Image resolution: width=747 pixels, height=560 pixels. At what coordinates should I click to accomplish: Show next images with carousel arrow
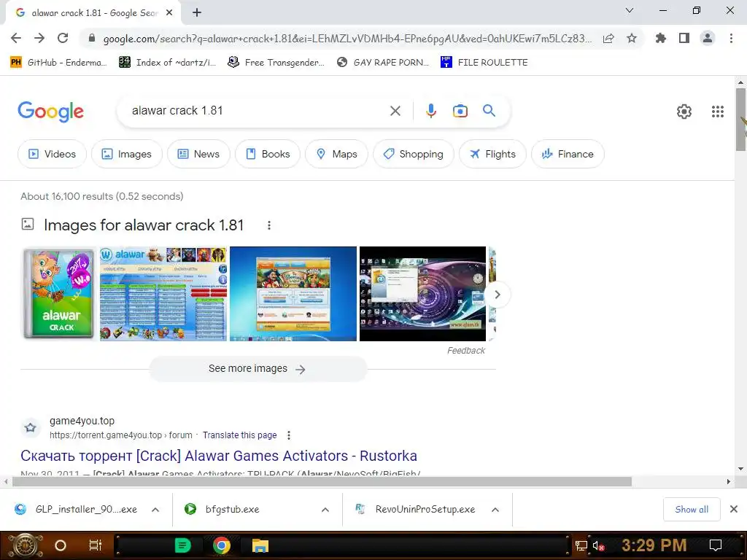[498, 295]
